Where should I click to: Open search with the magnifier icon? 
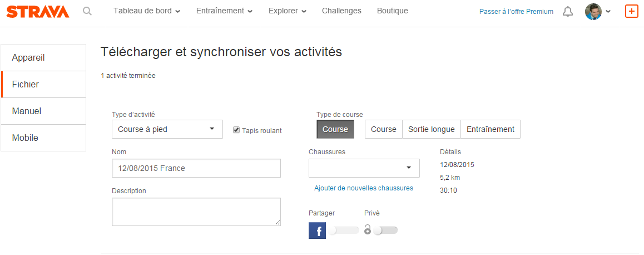point(87,11)
